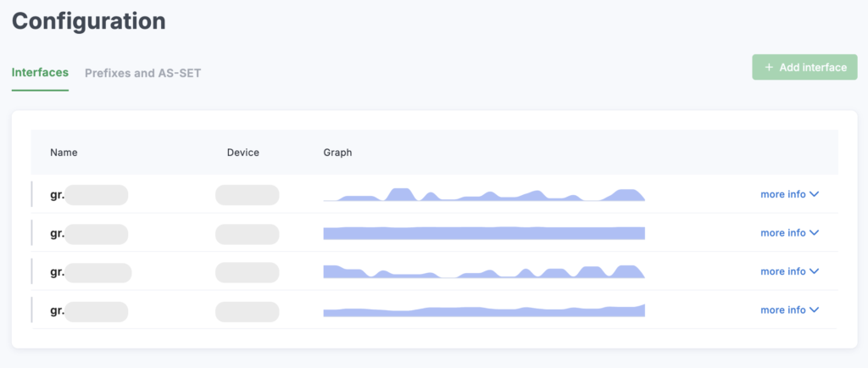
Task: Click the plus icon in Add interface
Action: click(x=769, y=68)
